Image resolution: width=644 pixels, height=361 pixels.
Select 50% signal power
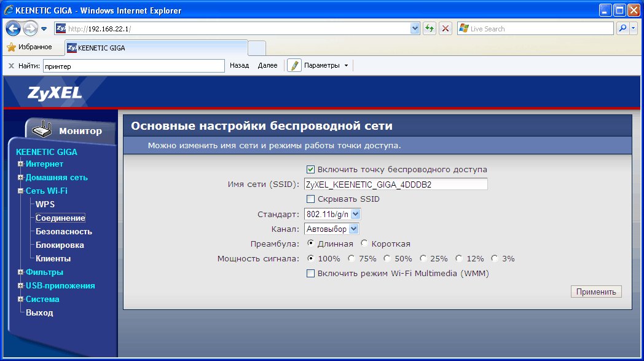click(387, 258)
